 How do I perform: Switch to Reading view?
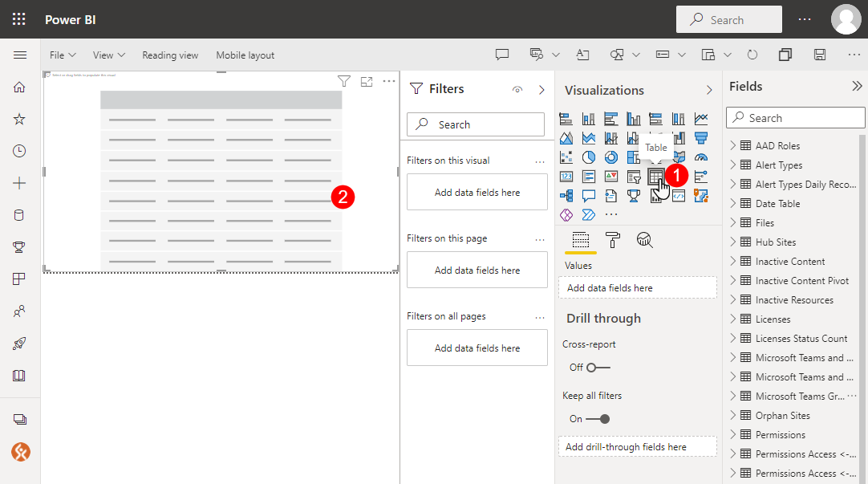(170, 55)
